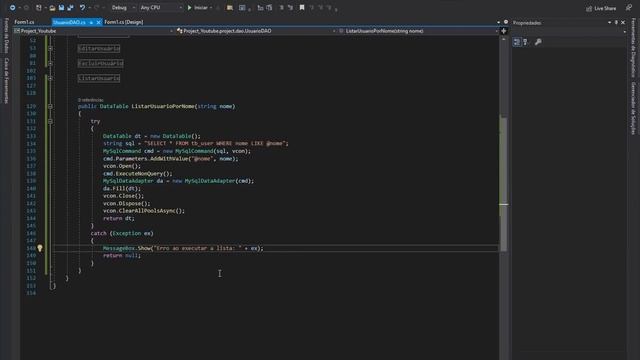Click on the return dt; statement

[x=118, y=218]
